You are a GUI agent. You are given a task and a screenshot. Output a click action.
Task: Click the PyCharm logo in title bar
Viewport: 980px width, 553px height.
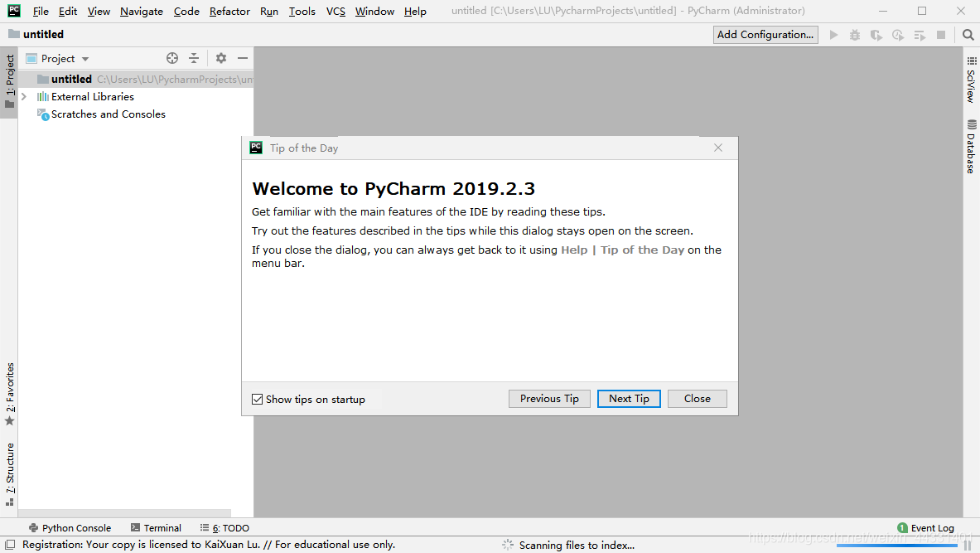[14, 11]
